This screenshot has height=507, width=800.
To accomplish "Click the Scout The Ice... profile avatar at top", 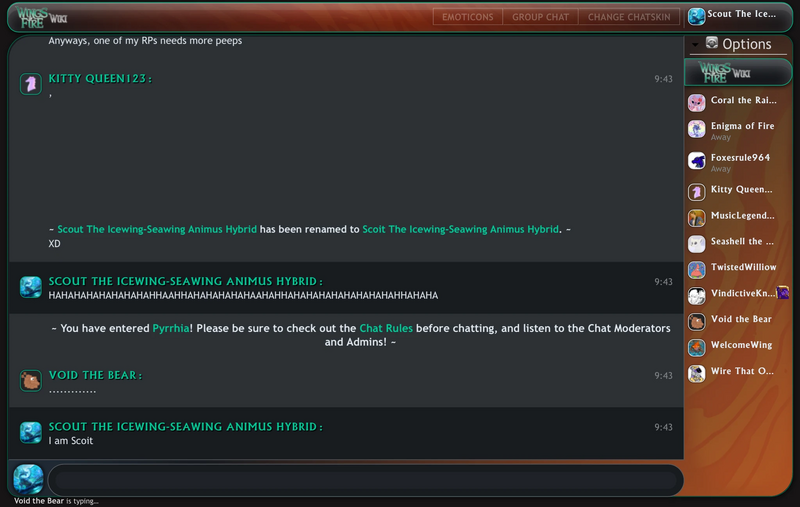I will click(697, 16).
